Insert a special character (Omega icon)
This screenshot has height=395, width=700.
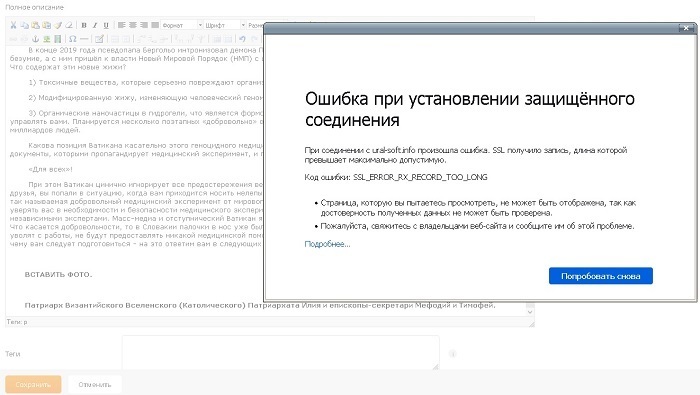pos(73,39)
